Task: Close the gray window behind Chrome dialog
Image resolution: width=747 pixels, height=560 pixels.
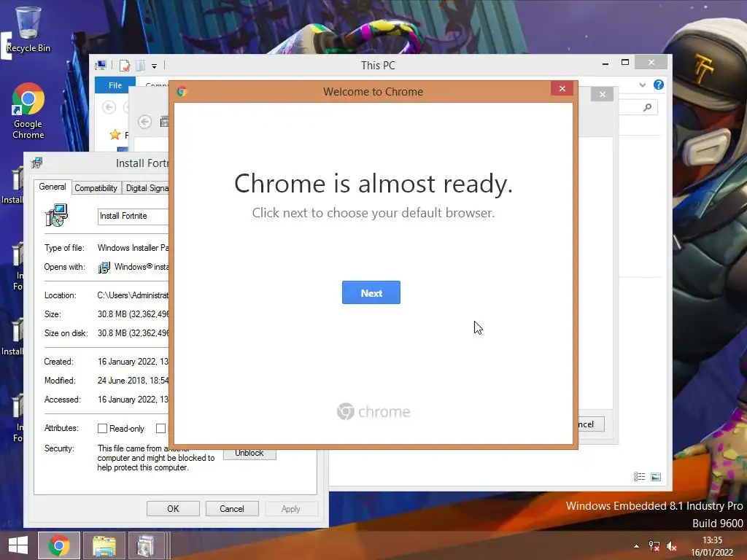Action: point(602,94)
